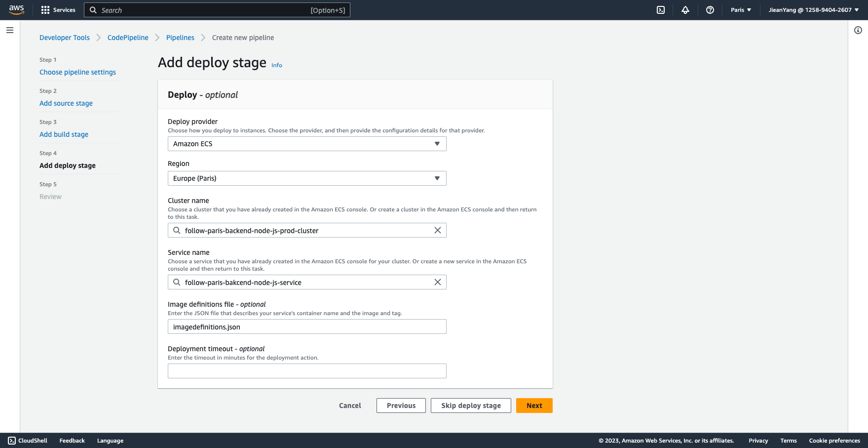This screenshot has height=448, width=868.
Task: Proceed with the orange Next button
Action: tap(534, 406)
